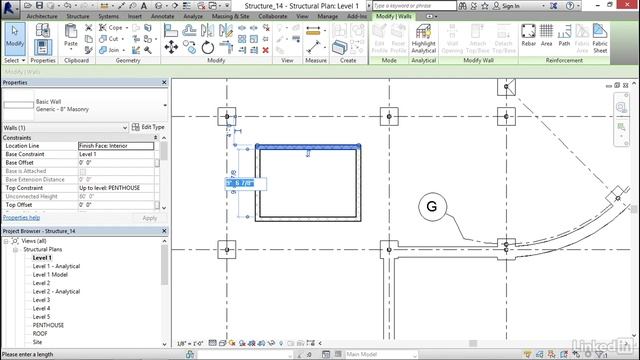Open the Properties help link
The width and height of the screenshot is (640, 360).
(x=22, y=218)
